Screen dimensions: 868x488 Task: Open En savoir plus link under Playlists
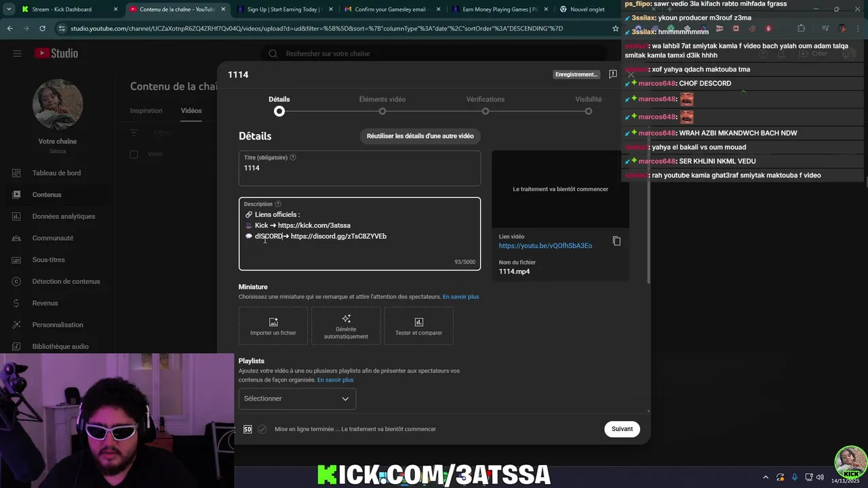[x=335, y=380]
